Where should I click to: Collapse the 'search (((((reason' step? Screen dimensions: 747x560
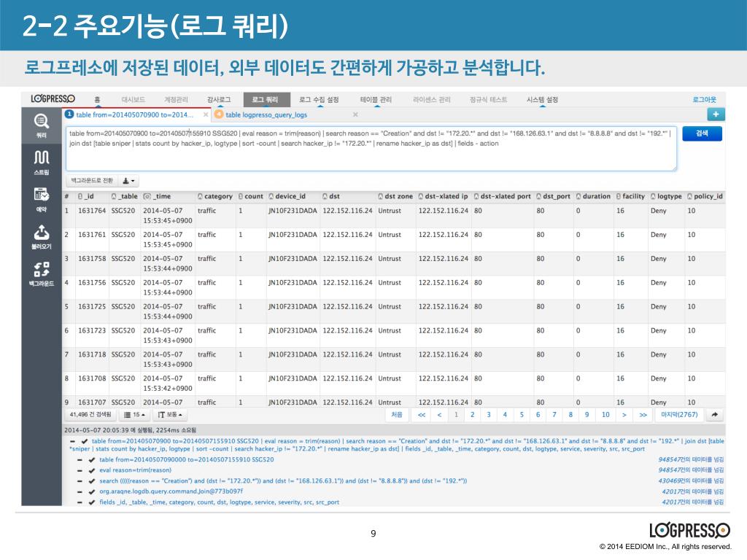coord(80,481)
